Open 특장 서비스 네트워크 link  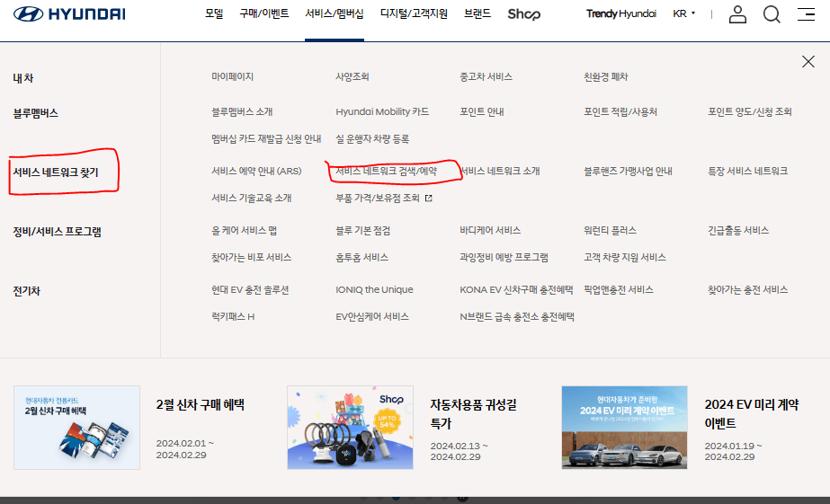click(x=747, y=171)
